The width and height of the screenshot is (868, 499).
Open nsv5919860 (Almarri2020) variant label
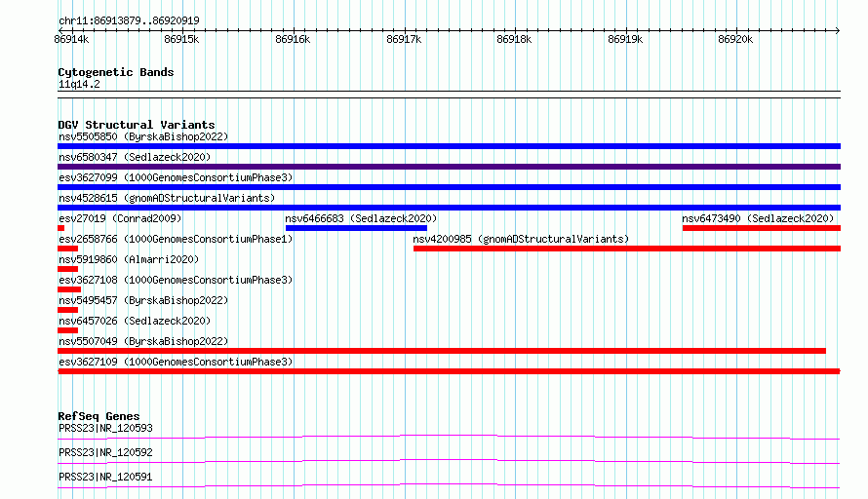click(129, 259)
